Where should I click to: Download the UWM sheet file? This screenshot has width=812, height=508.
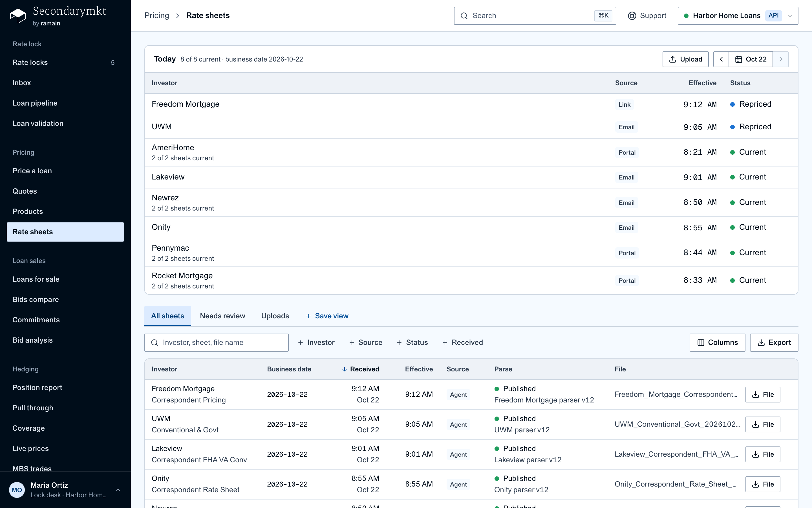pos(763,424)
